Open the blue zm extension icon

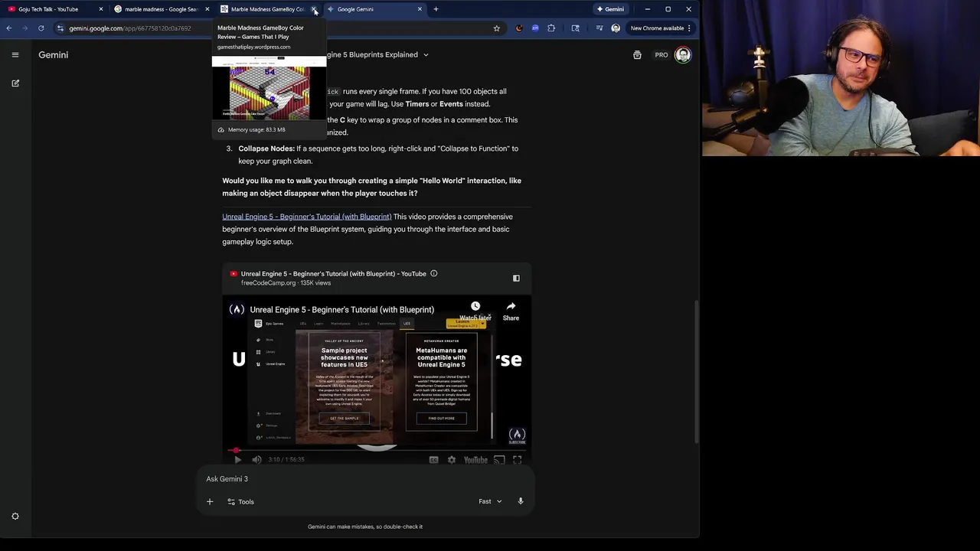(x=535, y=28)
